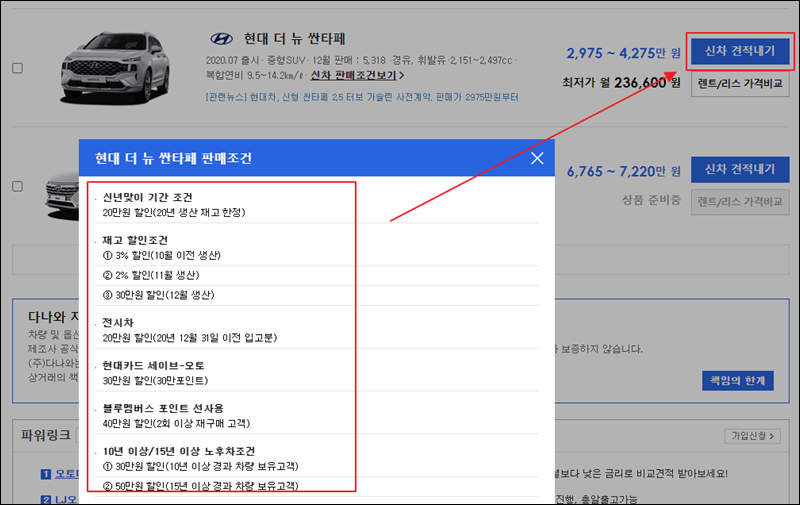Screen dimensions: 800x505
Task: Select the greyed 렌트/리스 가격비교 by 상품 준비중
Action: (x=740, y=202)
